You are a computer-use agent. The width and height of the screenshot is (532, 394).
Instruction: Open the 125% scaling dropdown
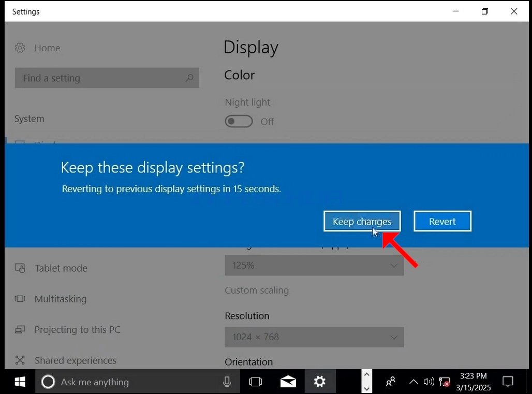[x=314, y=265]
